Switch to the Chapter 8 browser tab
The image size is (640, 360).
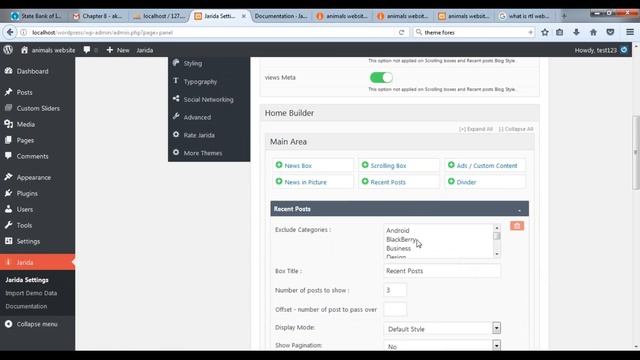tap(98, 16)
